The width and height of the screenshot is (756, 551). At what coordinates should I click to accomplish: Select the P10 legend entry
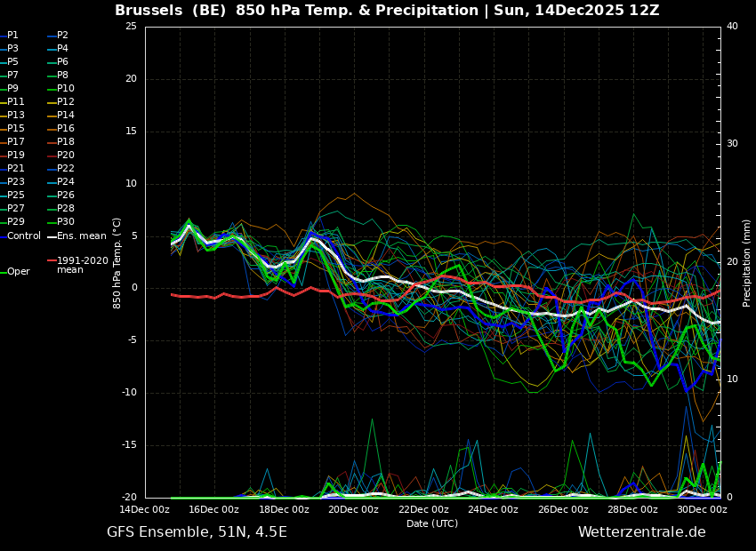pos(66,89)
